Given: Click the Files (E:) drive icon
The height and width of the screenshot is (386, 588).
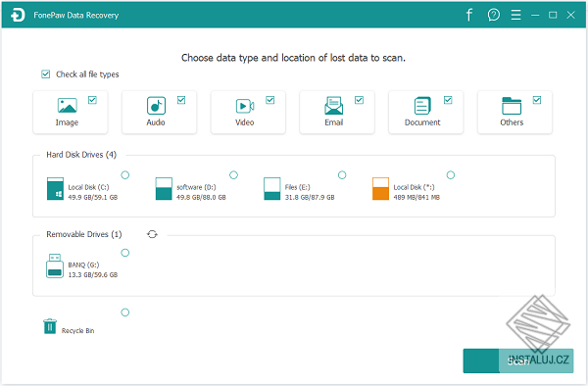Looking at the screenshot, I should click(x=272, y=188).
